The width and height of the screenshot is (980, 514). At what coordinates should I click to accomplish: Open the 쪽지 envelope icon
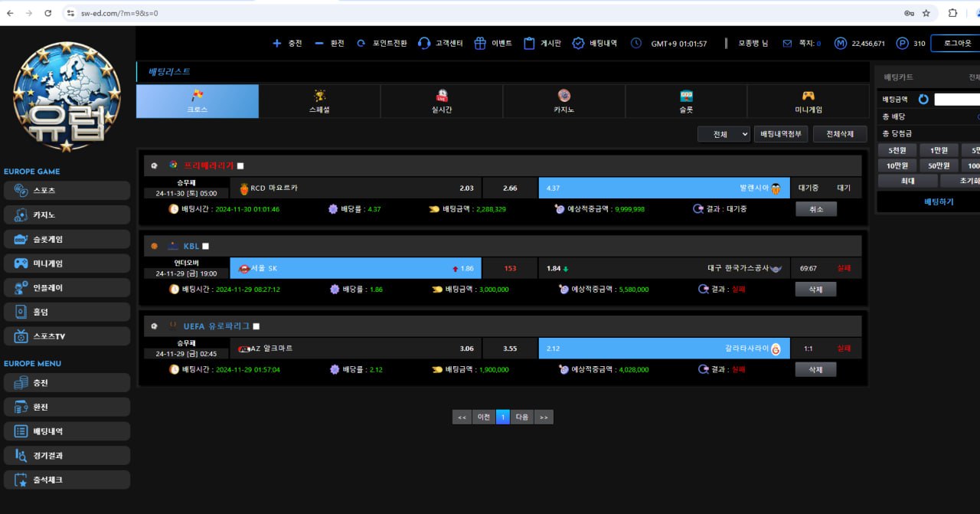coord(787,44)
